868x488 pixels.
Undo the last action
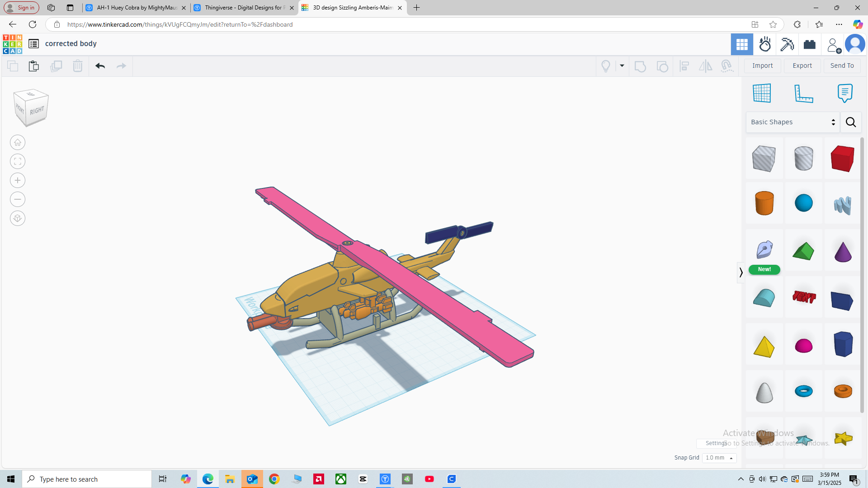100,66
